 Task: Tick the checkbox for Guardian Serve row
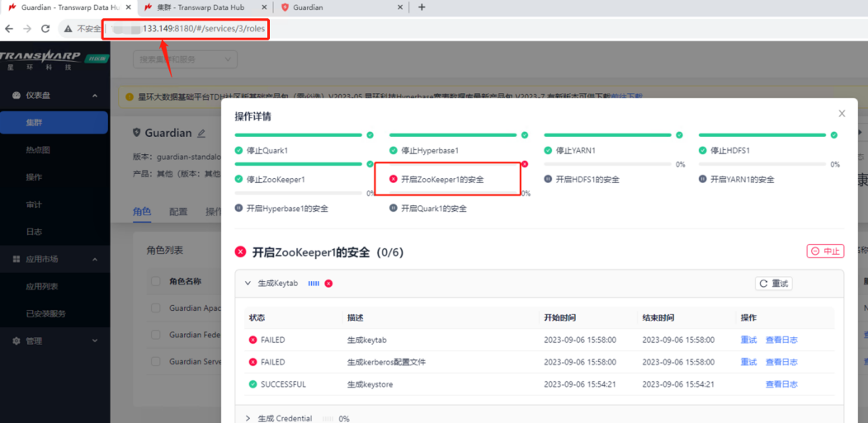pos(156,361)
